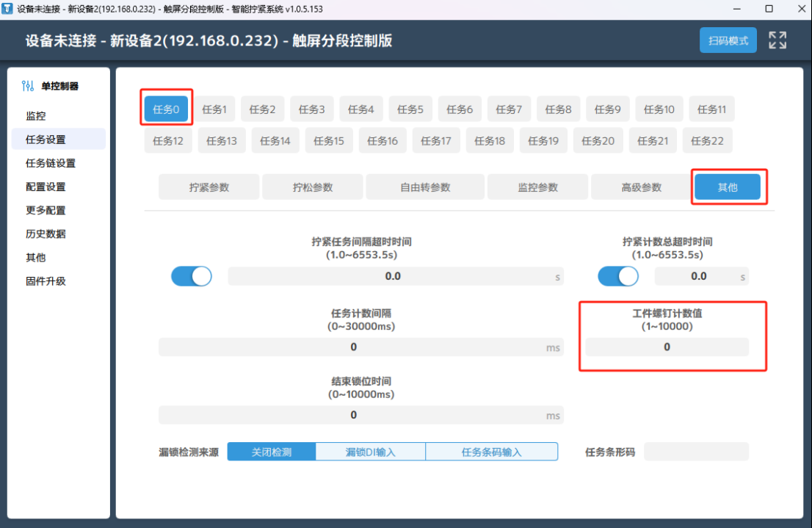Click the 结束锁位时间 input field

361,415
